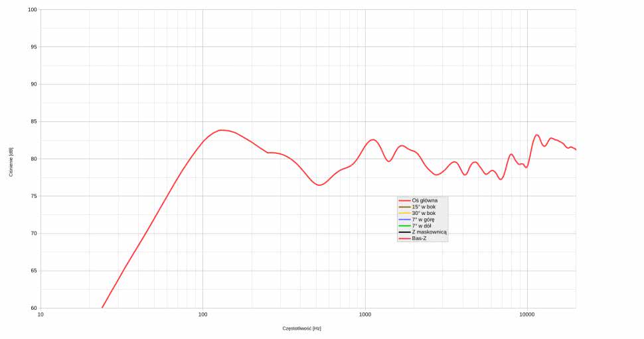Click the '10000' tick label on frequency axis
This screenshot has height=339, width=644.
click(526, 314)
